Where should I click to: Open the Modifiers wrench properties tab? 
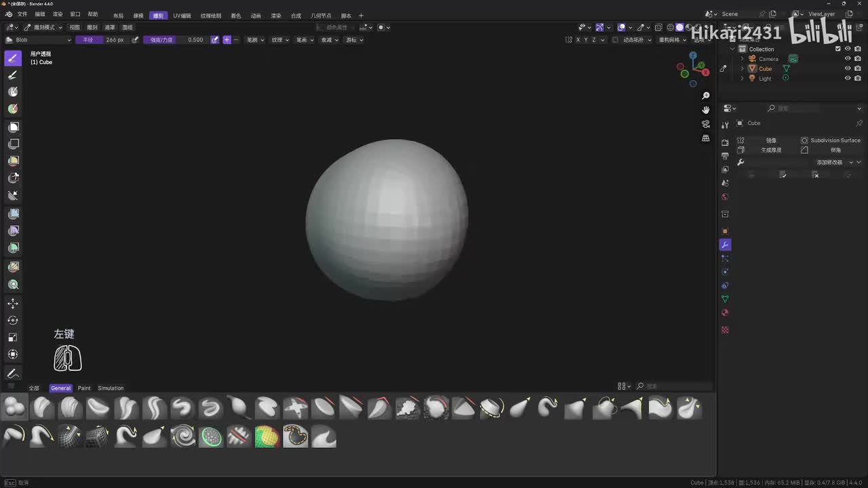click(725, 245)
